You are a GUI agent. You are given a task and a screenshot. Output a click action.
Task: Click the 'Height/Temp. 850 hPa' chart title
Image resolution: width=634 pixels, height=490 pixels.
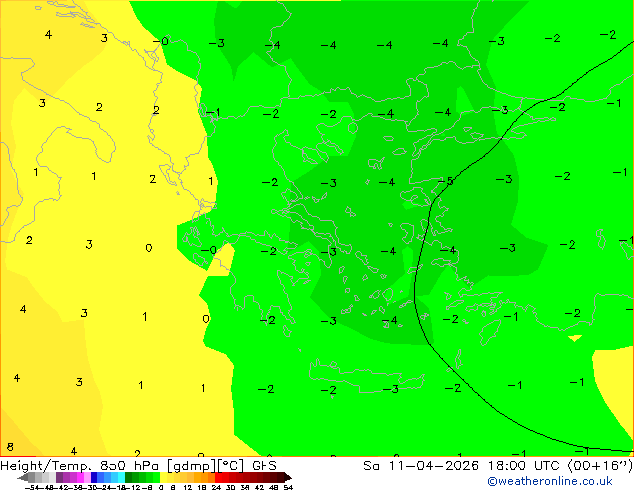point(79,466)
